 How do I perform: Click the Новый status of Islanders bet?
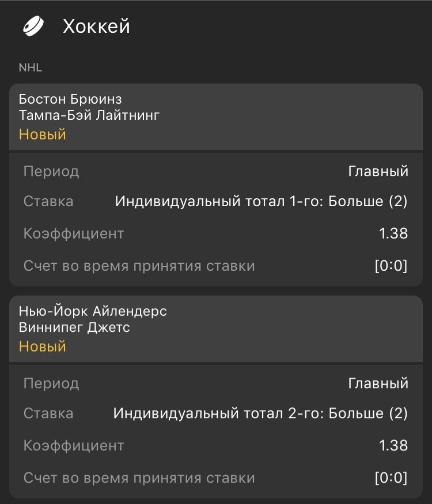pyautogui.click(x=43, y=346)
